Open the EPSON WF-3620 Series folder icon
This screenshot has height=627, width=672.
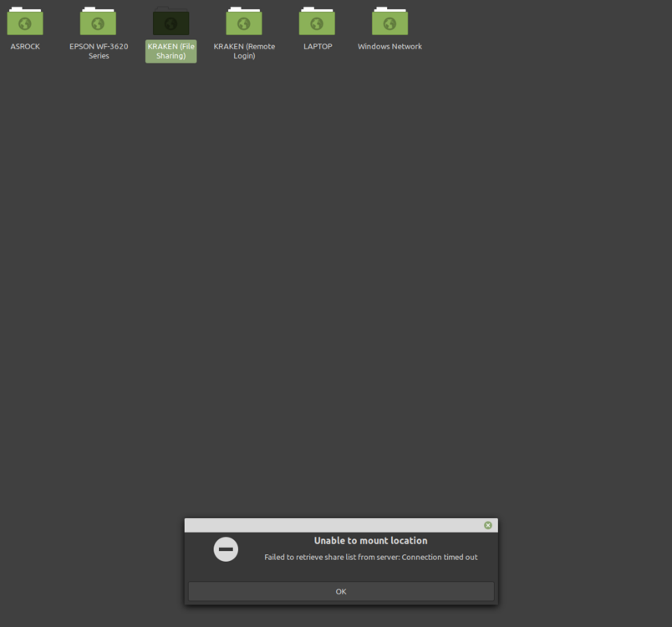point(98,21)
